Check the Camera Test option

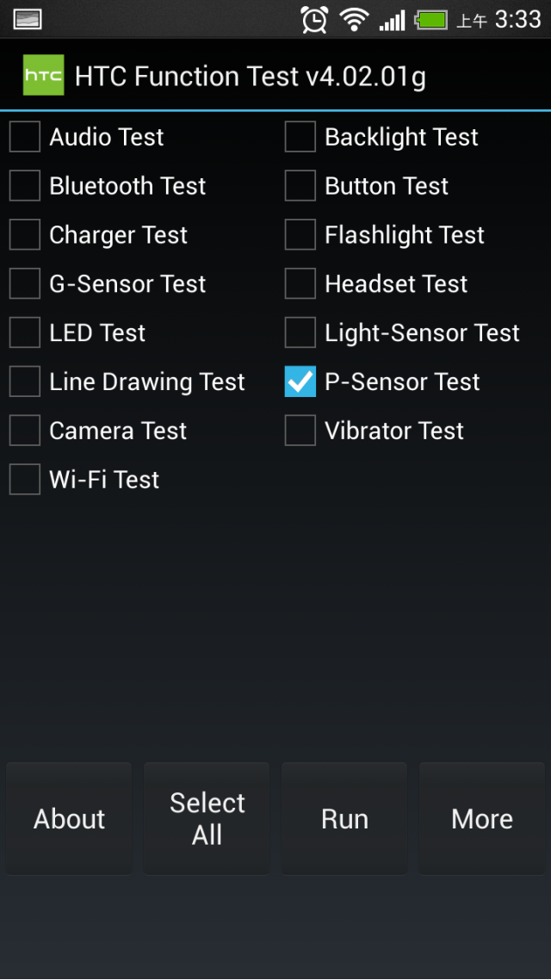coord(25,431)
